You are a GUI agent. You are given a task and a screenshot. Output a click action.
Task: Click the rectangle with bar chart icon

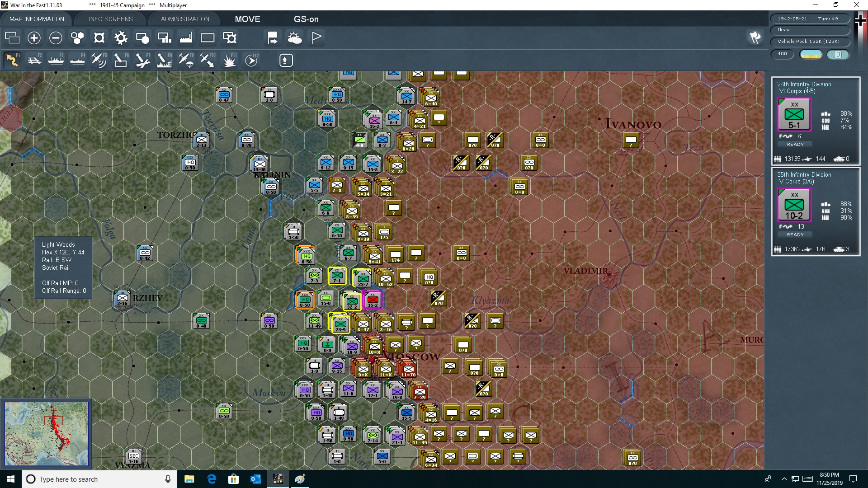pos(164,38)
